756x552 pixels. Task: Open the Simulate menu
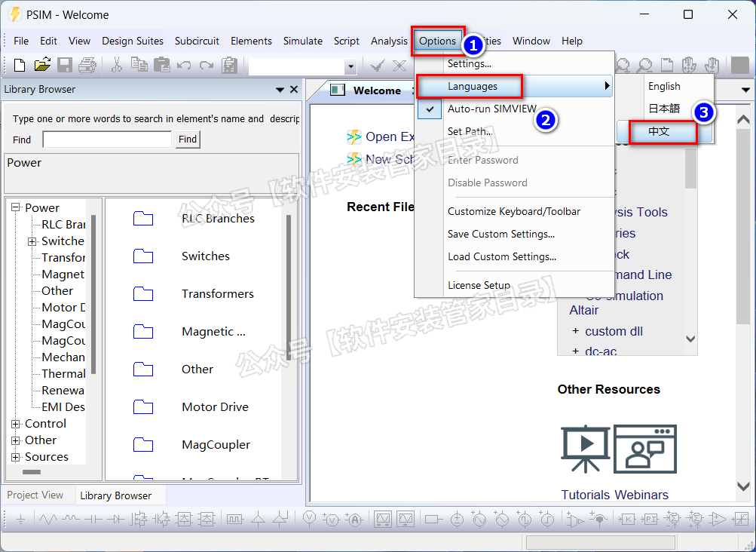(303, 41)
